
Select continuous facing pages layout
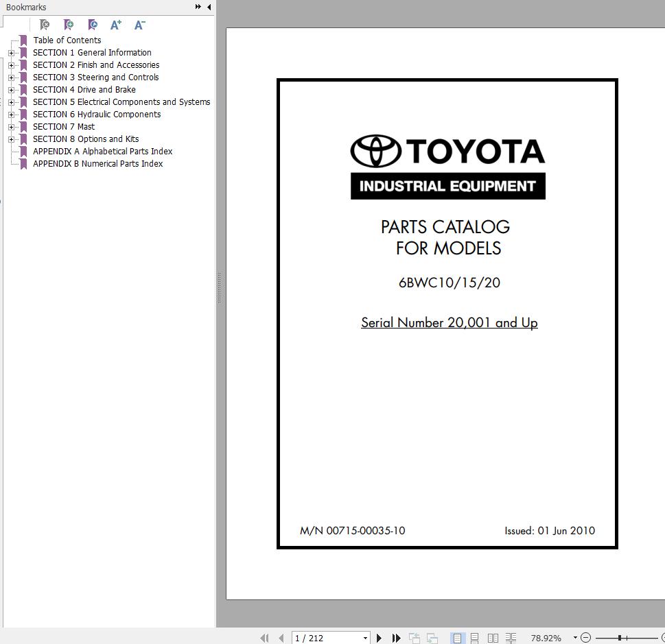[x=511, y=638]
